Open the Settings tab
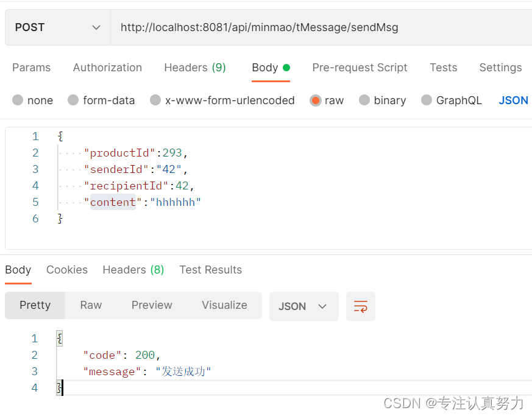 coord(500,68)
